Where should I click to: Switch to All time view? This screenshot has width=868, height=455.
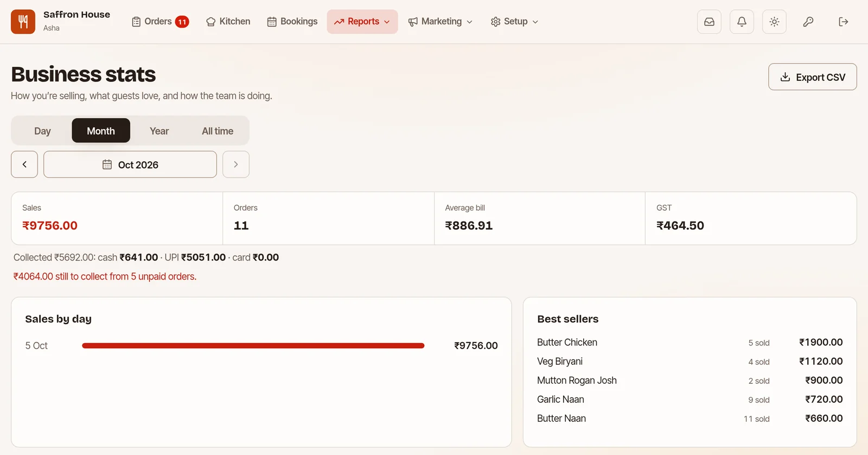click(x=218, y=131)
